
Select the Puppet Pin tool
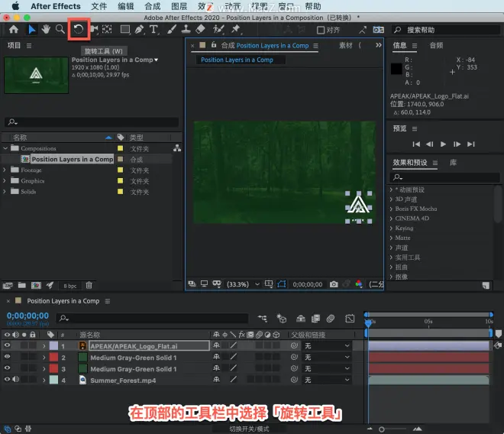tap(236, 30)
